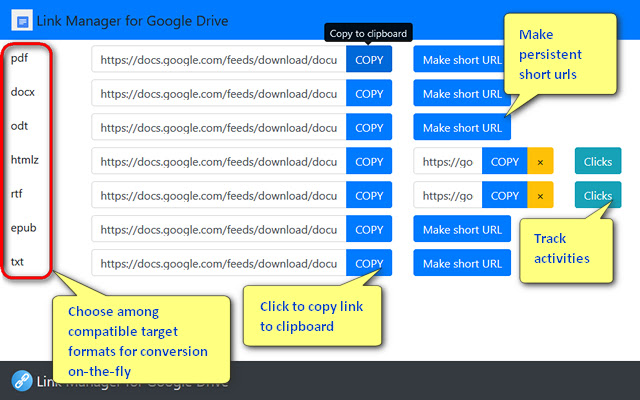Make short URL for pdf format

tap(459, 59)
